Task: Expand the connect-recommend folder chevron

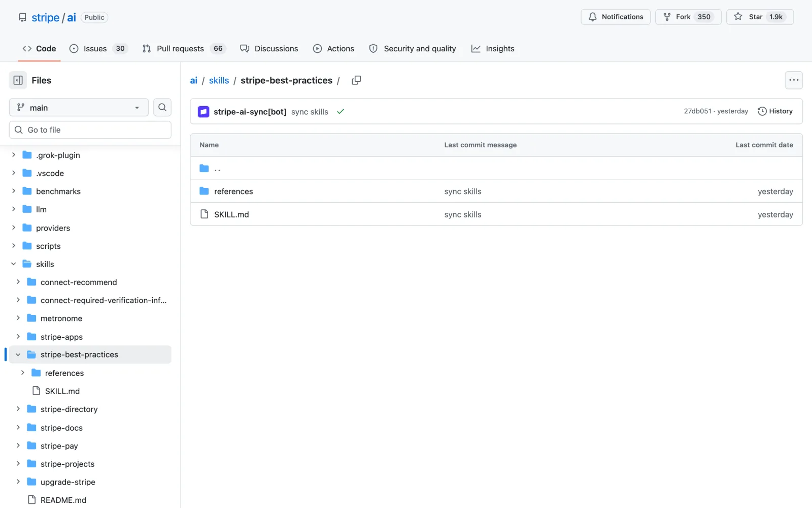Action: pyautogui.click(x=18, y=282)
